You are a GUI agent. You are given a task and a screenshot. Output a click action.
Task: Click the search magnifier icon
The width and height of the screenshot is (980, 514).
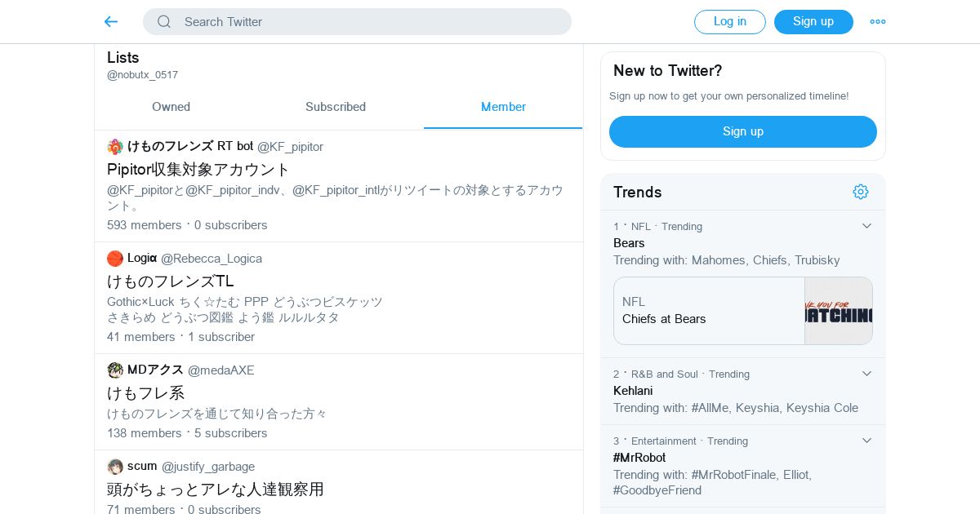164,22
